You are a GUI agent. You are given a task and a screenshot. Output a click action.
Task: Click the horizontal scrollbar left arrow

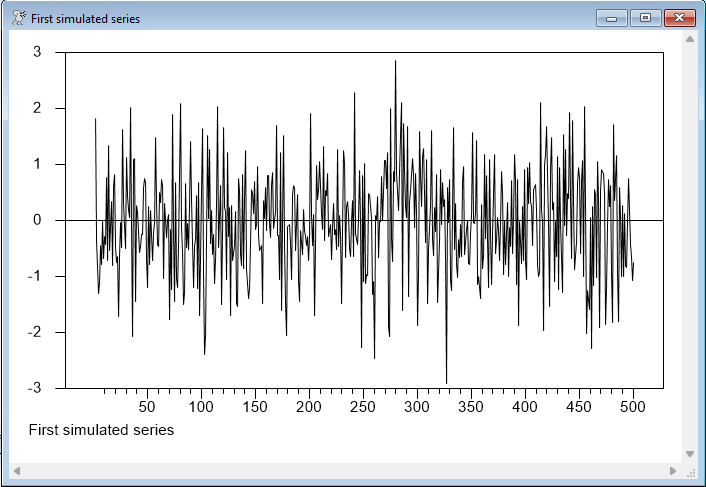coord(17,470)
